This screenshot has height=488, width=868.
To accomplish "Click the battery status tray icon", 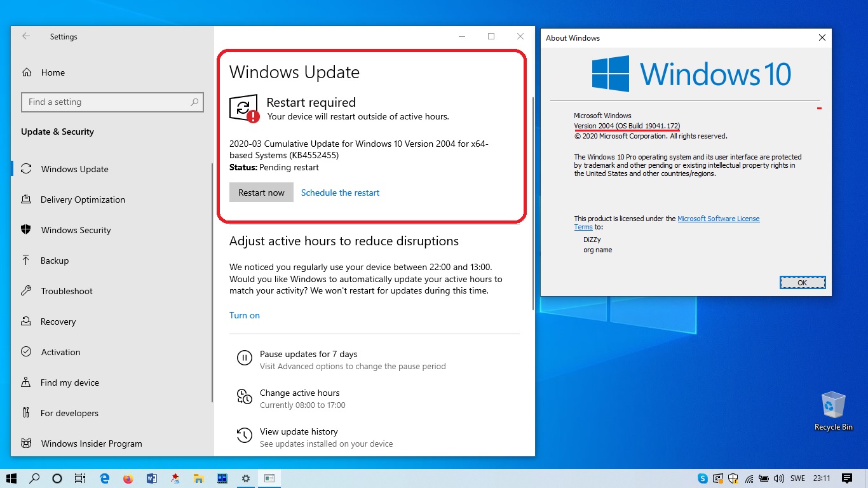I will (x=764, y=478).
